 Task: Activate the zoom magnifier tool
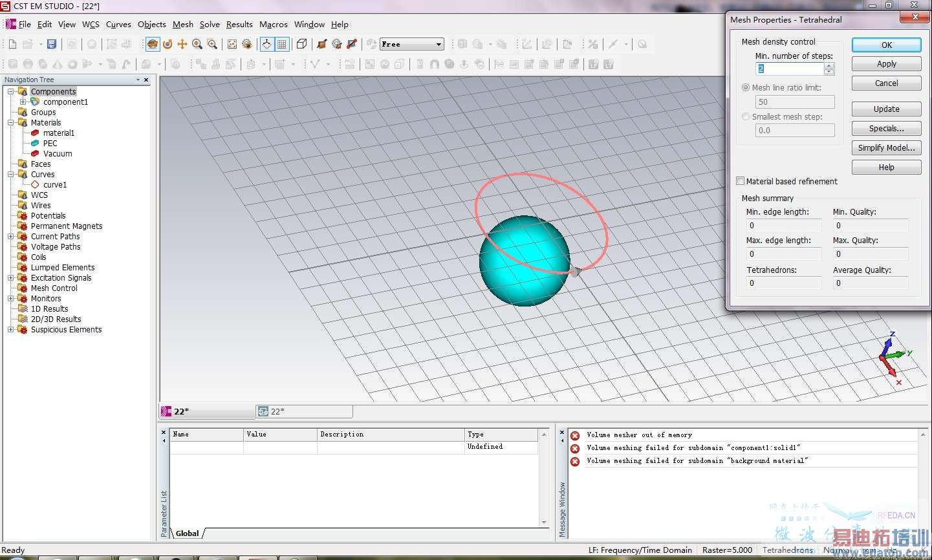(197, 44)
